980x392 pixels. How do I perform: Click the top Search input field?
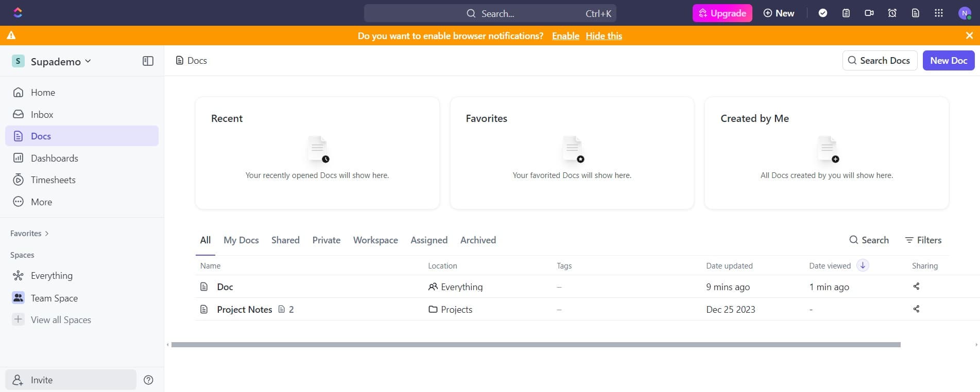pos(490,13)
